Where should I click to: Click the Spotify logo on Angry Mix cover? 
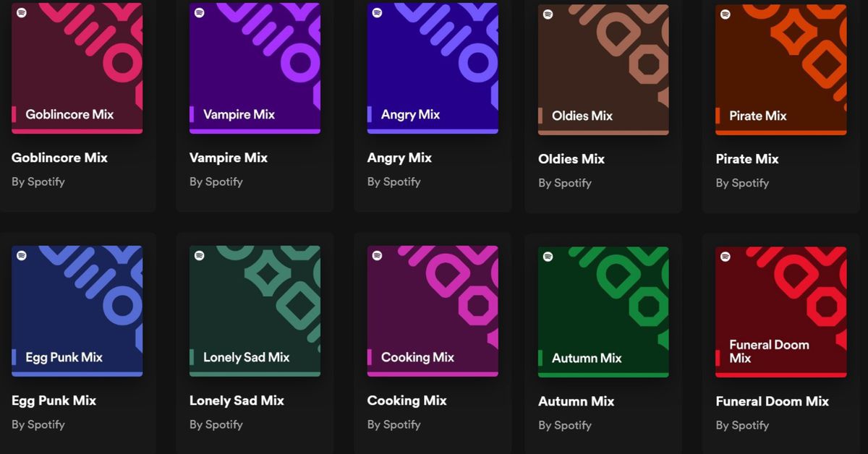coord(376,12)
